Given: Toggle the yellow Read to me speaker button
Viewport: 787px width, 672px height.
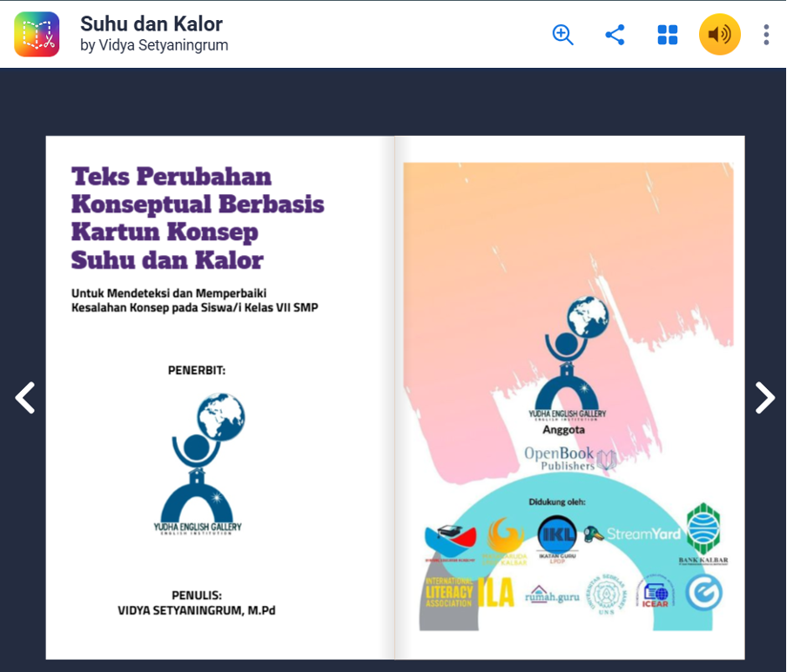Looking at the screenshot, I should pyautogui.click(x=720, y=34).
